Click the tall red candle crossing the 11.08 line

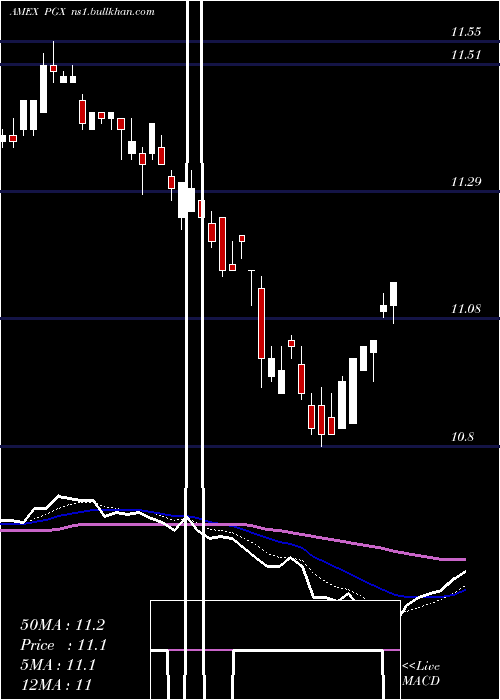261,323
